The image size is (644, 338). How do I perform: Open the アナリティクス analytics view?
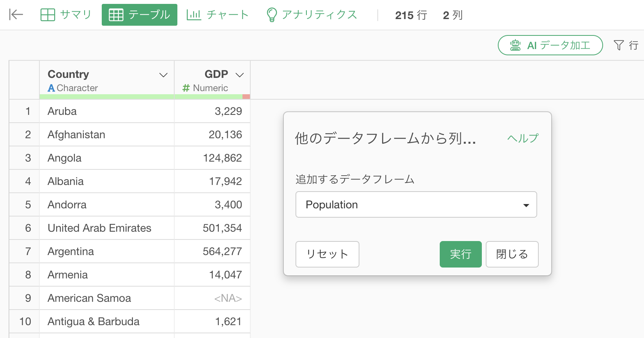[311, 15]
